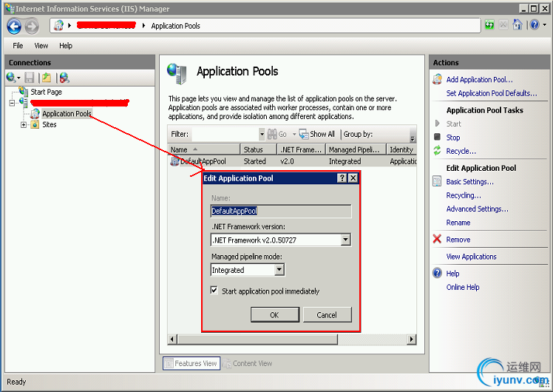
Task: Switch to Content View tab
Action: (x=248, y=363)
